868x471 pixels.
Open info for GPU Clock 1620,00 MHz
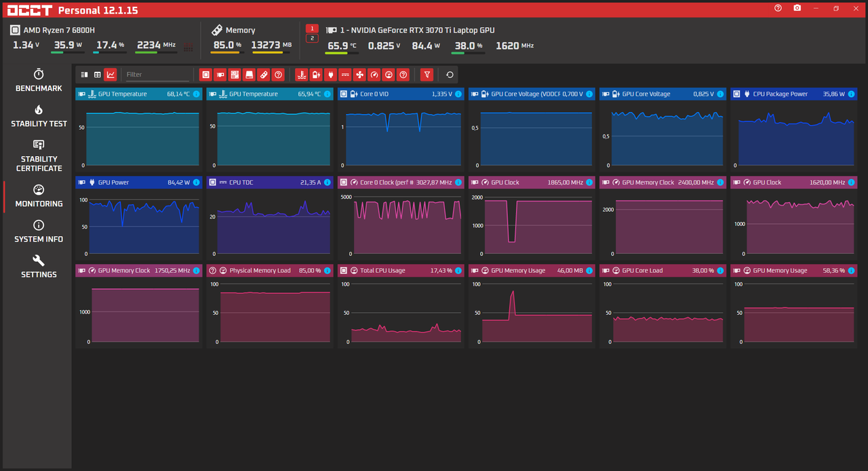tap(852, 183)
